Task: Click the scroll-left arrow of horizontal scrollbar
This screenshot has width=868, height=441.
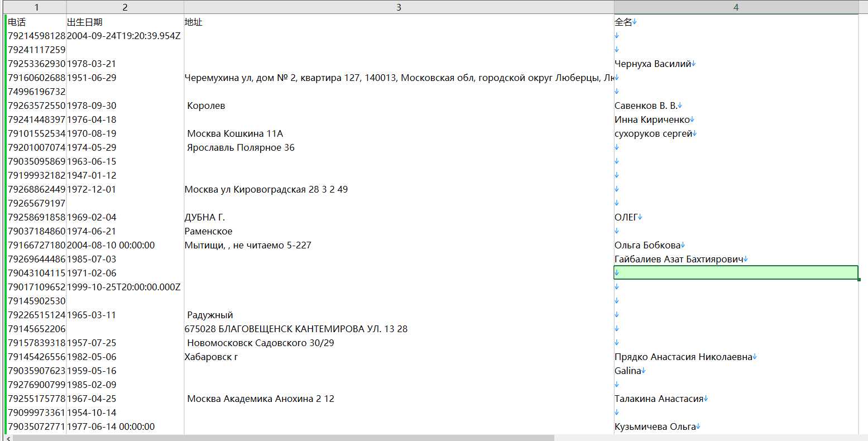Action: click(x=7, y=438)
